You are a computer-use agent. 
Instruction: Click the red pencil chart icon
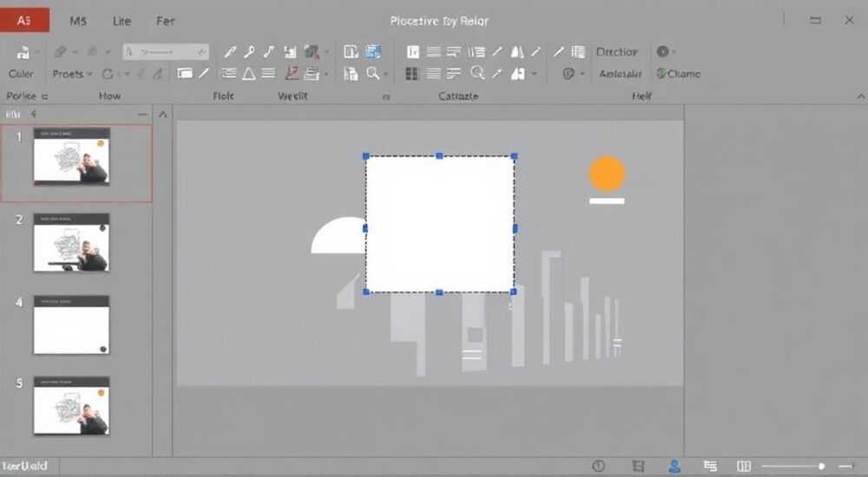pyautogui.click(x=292, y=73)
